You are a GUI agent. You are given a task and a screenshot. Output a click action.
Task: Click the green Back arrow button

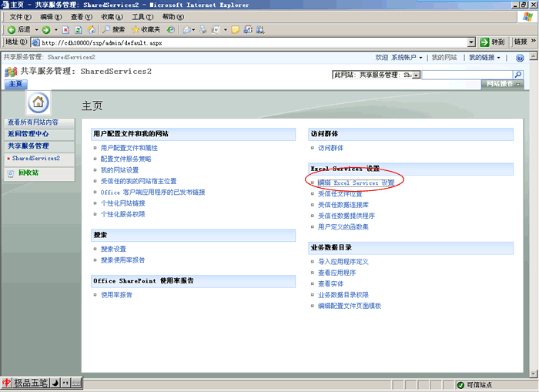[x=12, y=30]
